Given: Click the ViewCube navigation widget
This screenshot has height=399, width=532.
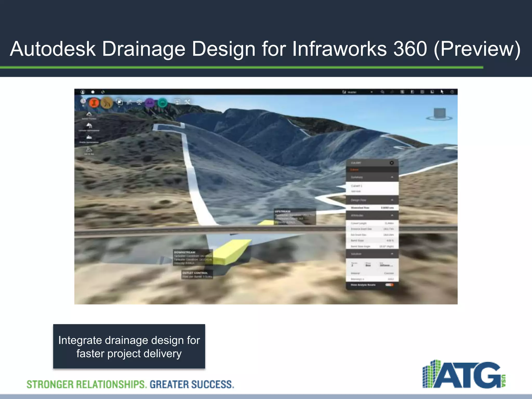Looking at the screenshot, I should pyautogui.click(x=440, y=114).
